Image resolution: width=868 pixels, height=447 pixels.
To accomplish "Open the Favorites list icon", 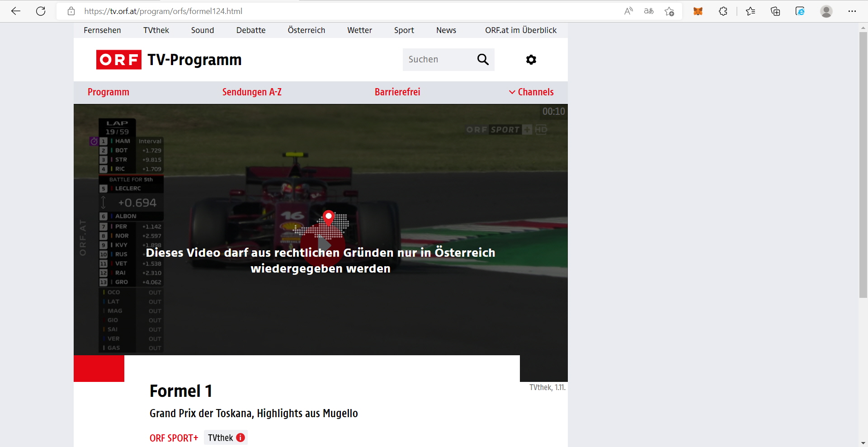I will (x=751, y=11).
